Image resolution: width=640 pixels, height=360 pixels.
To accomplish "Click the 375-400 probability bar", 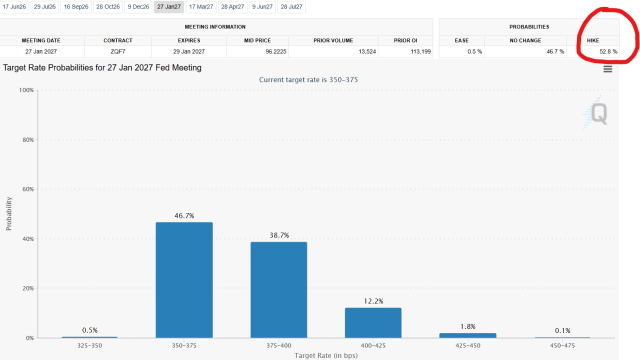I will (x=279, y=290).
